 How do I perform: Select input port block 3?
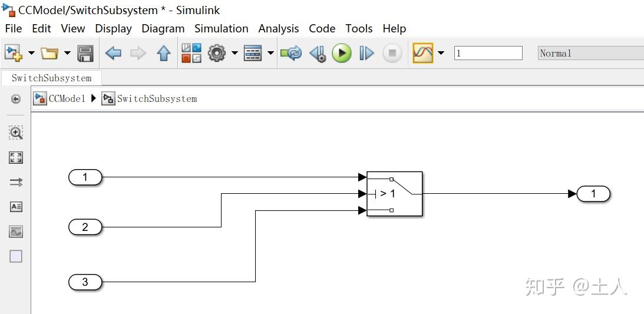click(x=85, y=282)
